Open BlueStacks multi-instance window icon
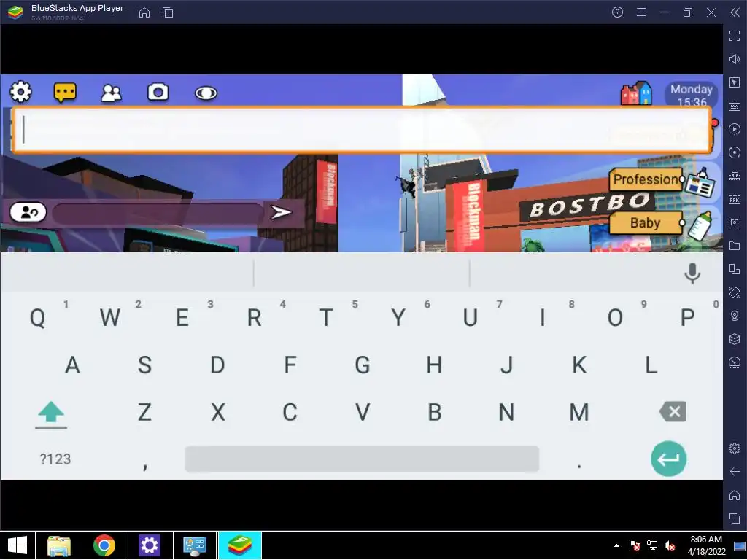Viewport: 747px width, 560px height. [x=168, y=12]
